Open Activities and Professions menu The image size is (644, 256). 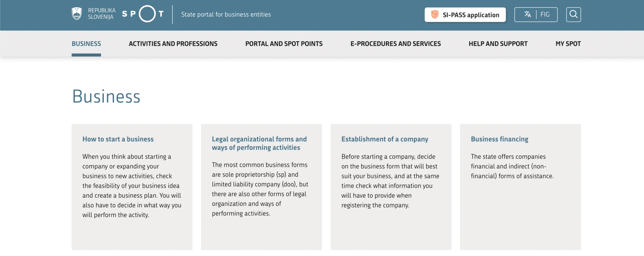173,44
